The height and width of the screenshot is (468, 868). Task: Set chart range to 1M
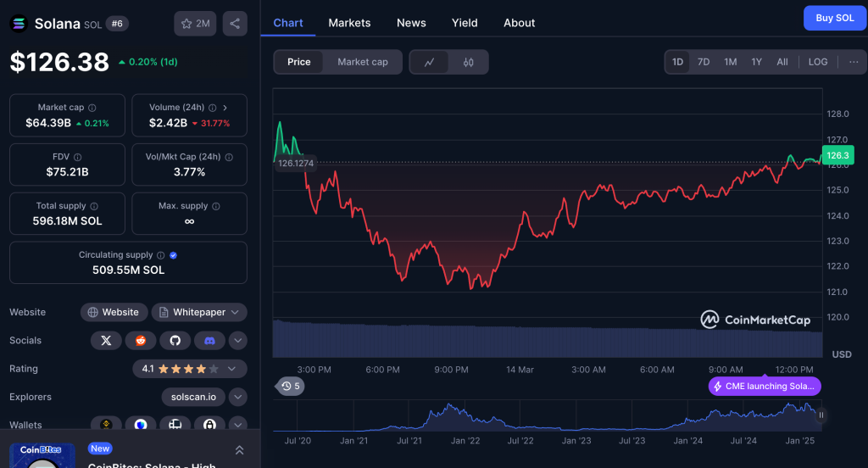click(x=730, y=62)
